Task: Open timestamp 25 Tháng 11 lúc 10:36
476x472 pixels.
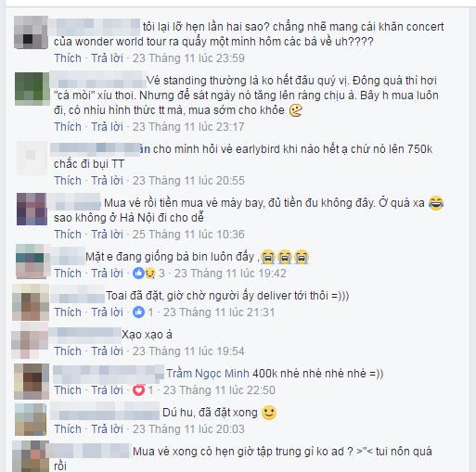Action: click(188, 235)
